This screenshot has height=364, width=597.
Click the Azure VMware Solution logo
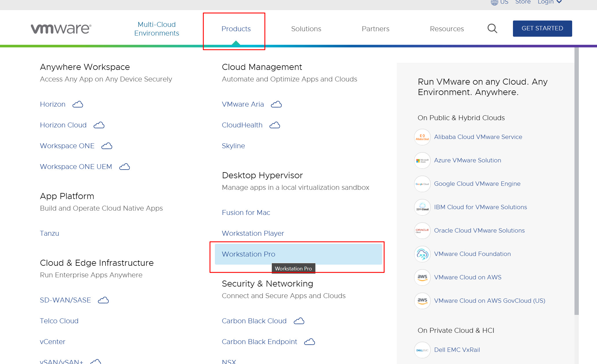422,160
